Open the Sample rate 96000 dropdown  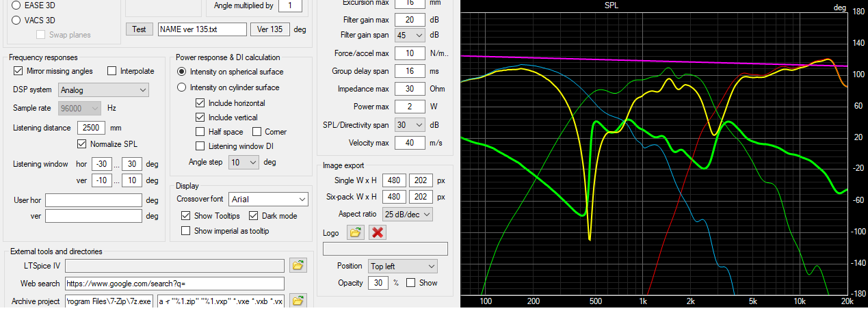[x=80, y=108]
